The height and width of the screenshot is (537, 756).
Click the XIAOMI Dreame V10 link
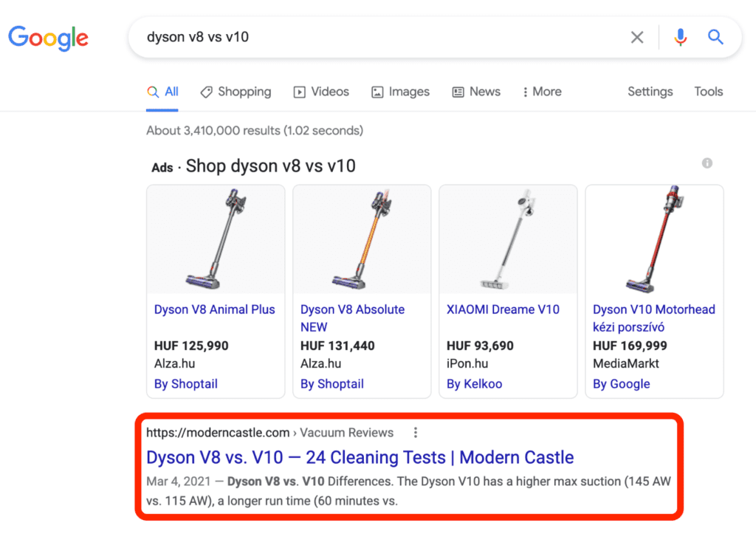click(x=503, y=309)
